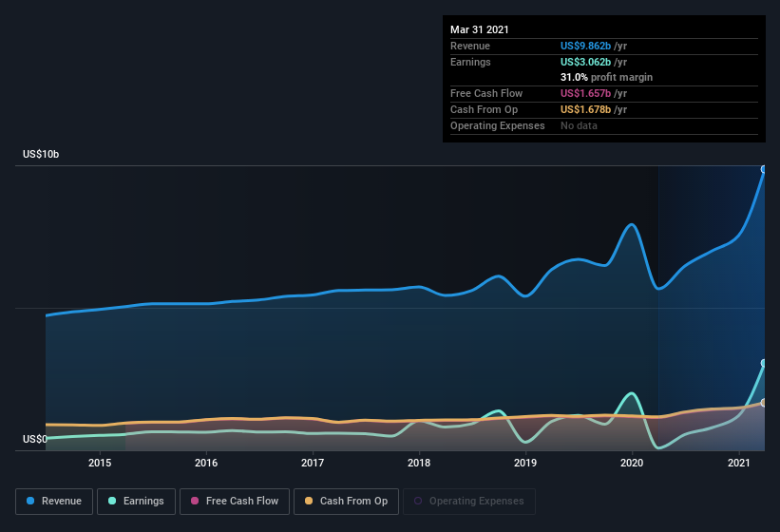Click the US$3.062b earnings value
Viewport: 780px width, 532px height.
585,62
